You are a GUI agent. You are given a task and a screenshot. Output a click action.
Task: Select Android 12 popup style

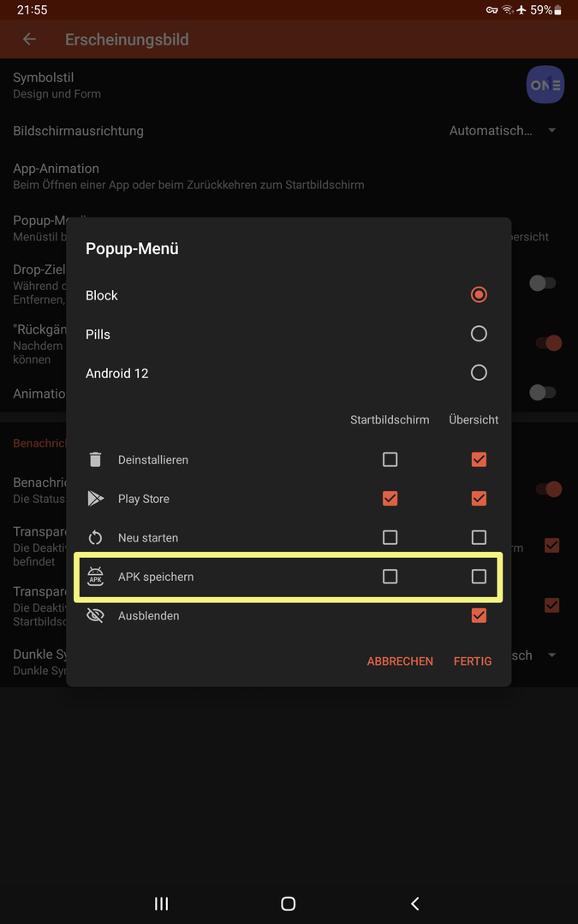479,373
